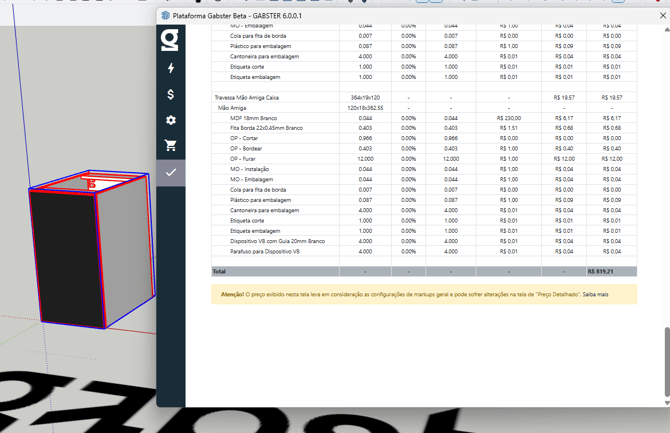Click 'Dispositivo VB com Guia 20mm Branco' row
This screenshot has width=670, height=433.
[x=277, y=241]
